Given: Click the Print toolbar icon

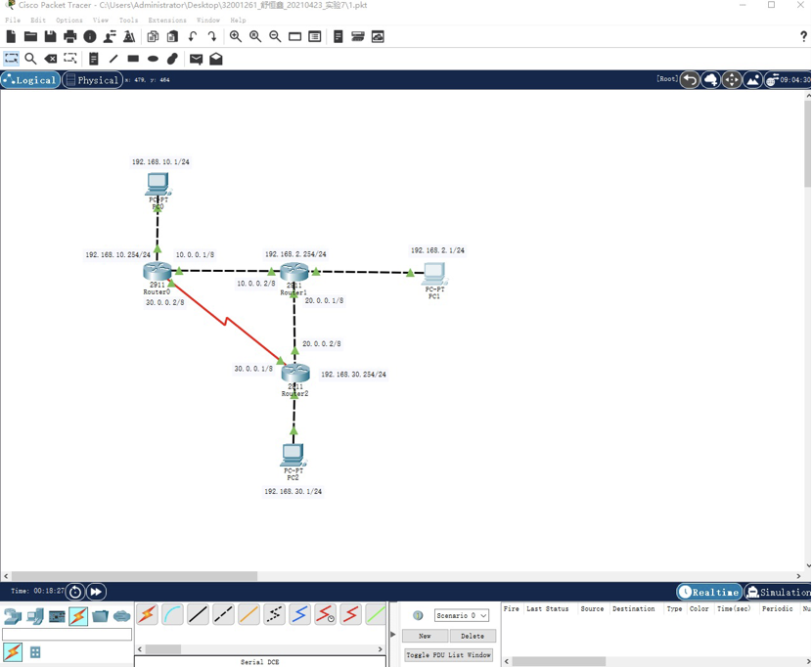Looking at the screenshot, I should tap(69, 36).
